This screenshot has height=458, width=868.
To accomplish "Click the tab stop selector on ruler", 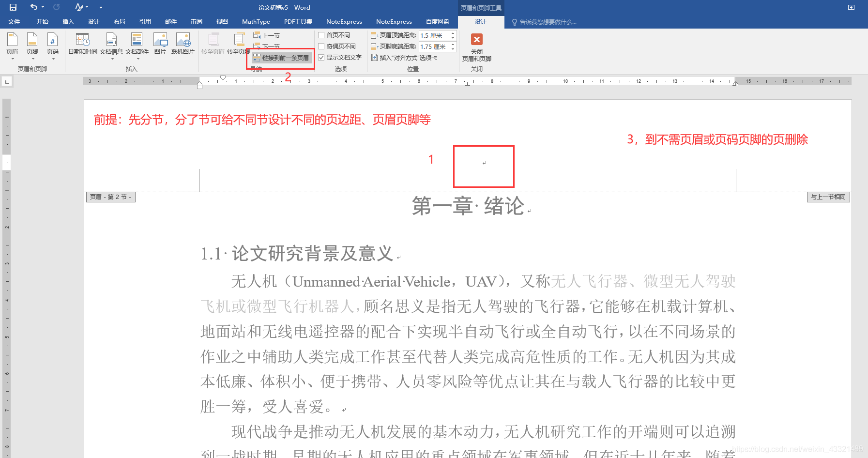I will click(x=7, y=82).
